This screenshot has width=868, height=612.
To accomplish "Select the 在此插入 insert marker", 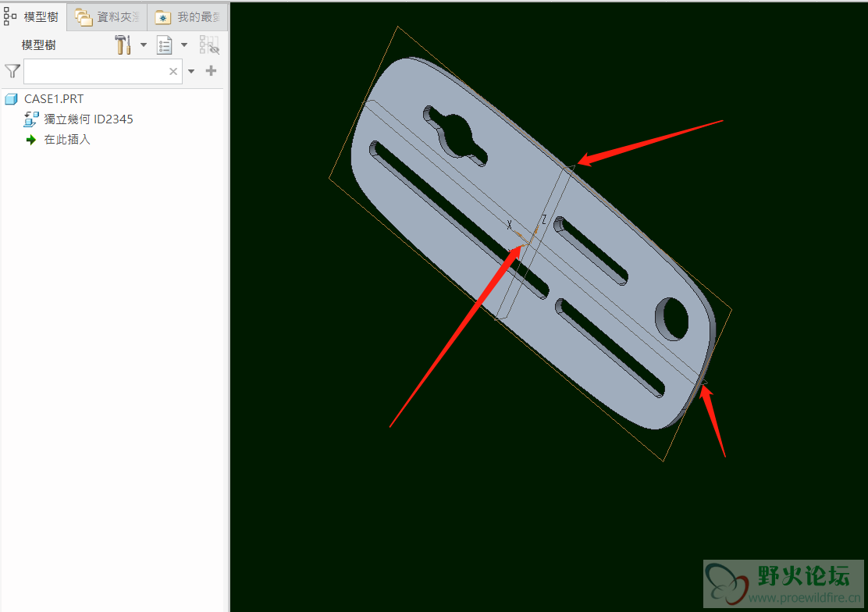I will 67,140.
